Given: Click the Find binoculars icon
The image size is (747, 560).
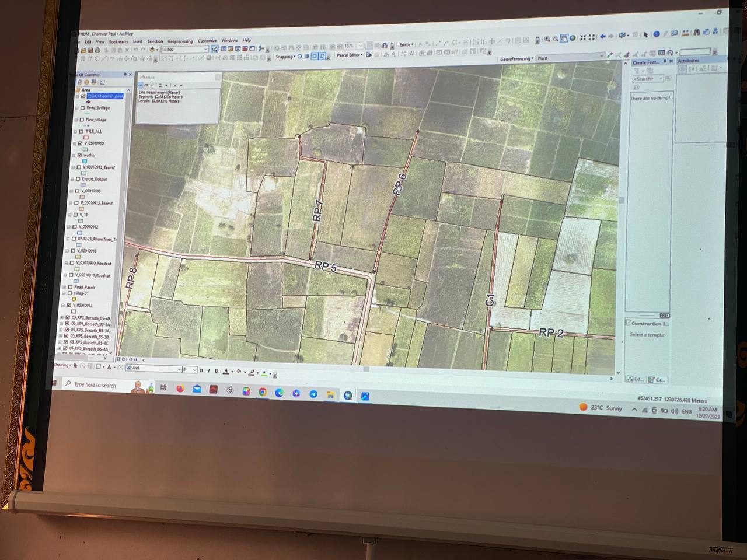Looking at the screenshot, I should (696, 33).
